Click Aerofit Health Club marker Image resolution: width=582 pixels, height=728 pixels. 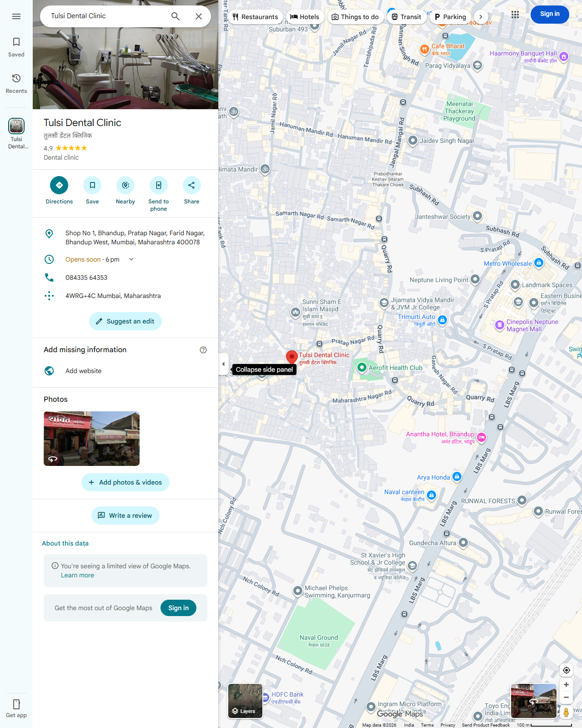pos(361,368)
